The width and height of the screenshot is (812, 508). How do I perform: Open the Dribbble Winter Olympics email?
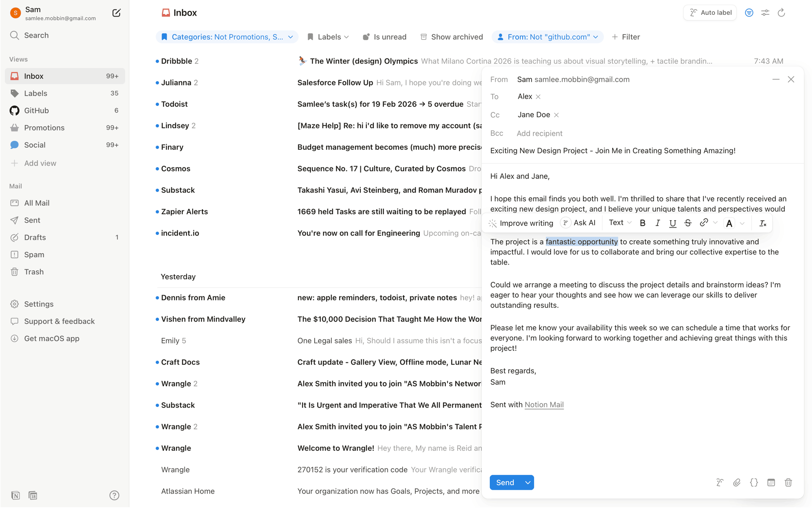[x=469, y=61]
